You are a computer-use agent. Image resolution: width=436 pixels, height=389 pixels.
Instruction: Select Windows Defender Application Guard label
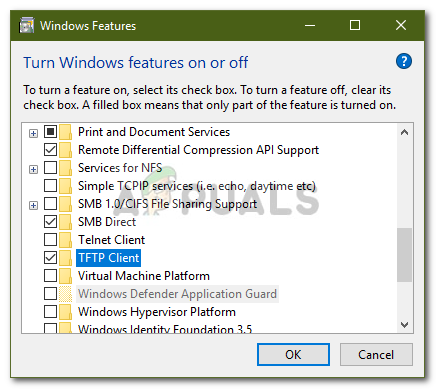[177, 294]
